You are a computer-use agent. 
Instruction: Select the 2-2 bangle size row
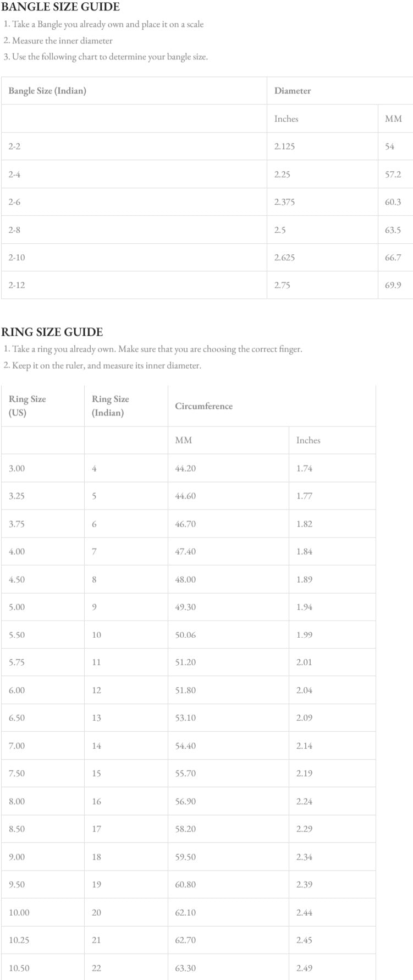point(14,146)
